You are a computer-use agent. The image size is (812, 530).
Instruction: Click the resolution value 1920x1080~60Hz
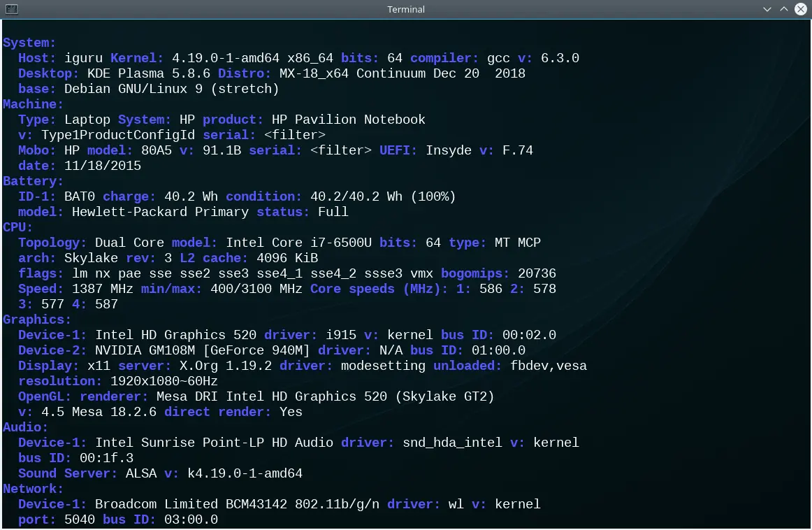[x=164, y=381]
